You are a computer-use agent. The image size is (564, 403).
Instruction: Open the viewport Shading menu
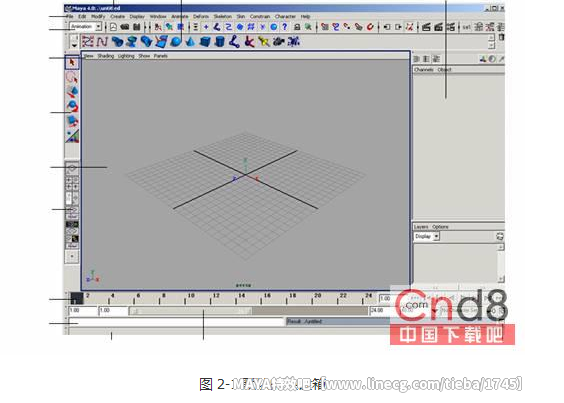105,56
